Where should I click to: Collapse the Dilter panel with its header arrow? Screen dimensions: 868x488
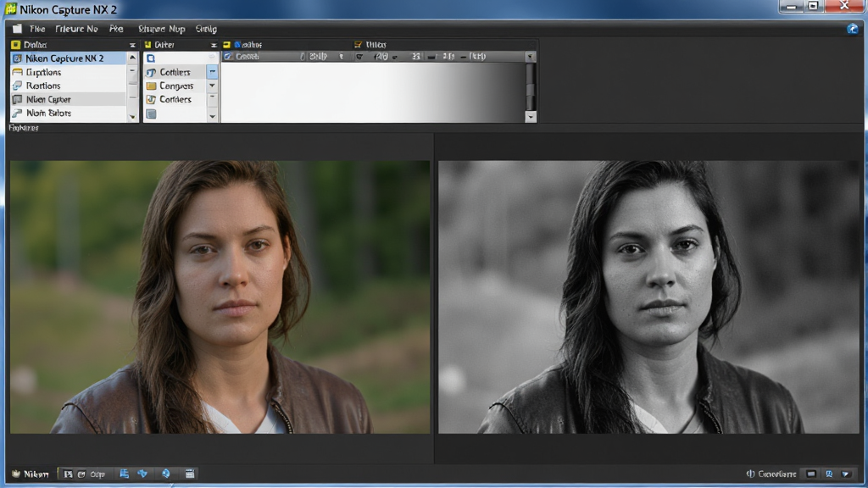pyautogui.click(x=214, y=45)
